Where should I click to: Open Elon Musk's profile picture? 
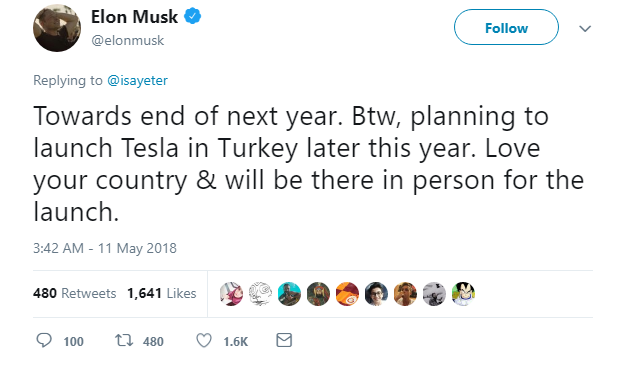57,28
